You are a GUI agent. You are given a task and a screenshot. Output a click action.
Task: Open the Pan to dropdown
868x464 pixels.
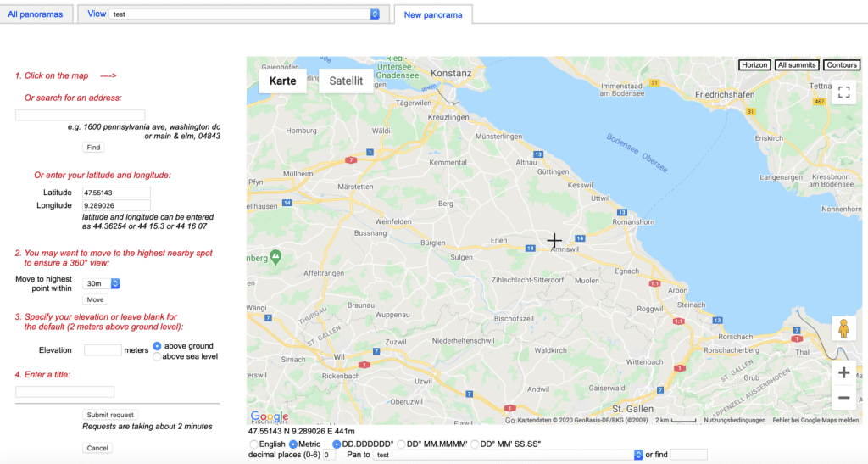(x=509, y=455)
